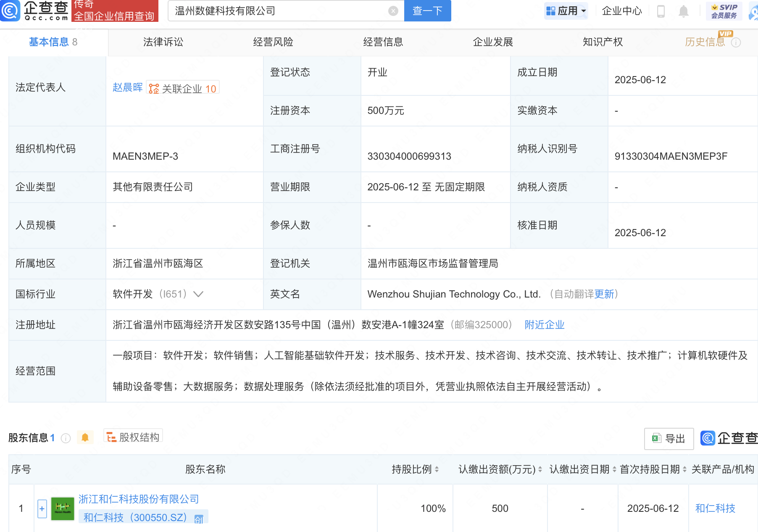Screen dimensions: 758x532
Task: Open 和仁科技 related product link
Action: (715, 508)
